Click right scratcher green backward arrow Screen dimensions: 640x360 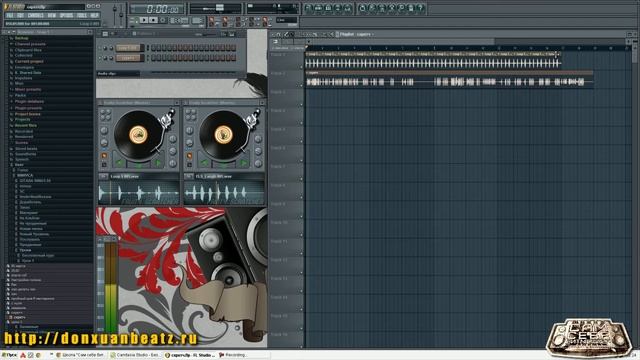(205, 163)
